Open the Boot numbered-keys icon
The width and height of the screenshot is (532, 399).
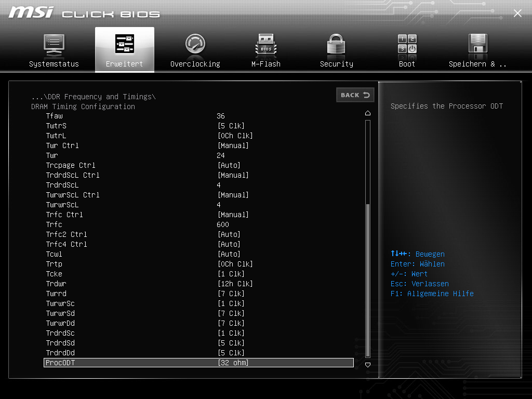(x=407, y=44)
